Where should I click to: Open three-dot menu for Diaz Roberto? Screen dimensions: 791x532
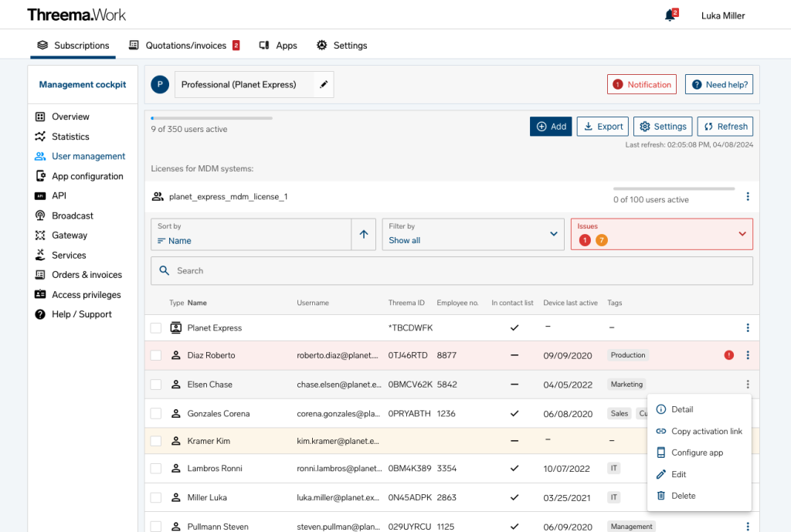747,355
